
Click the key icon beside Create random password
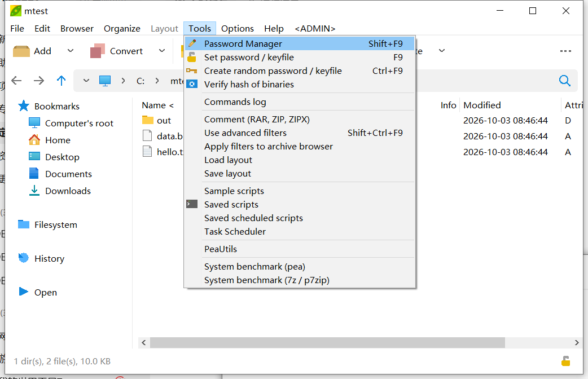192,70
